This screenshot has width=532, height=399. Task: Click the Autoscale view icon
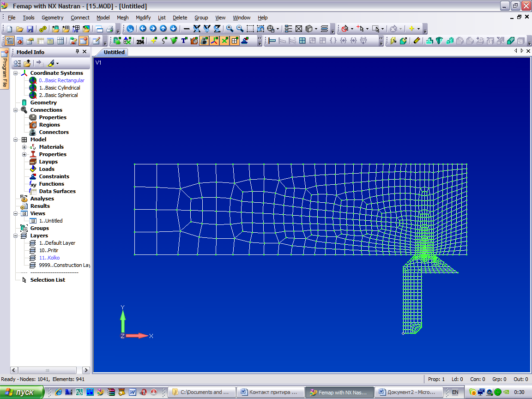tap(260, 29)
